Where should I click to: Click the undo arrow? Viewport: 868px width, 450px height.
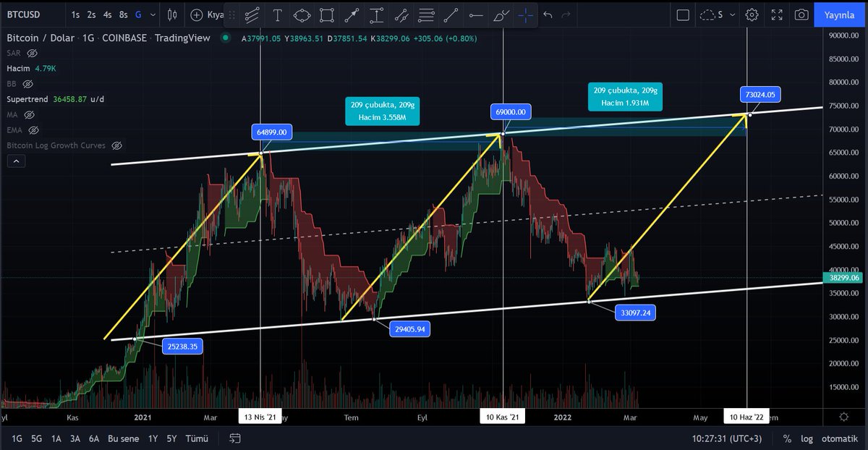click(x=548, y=14)
